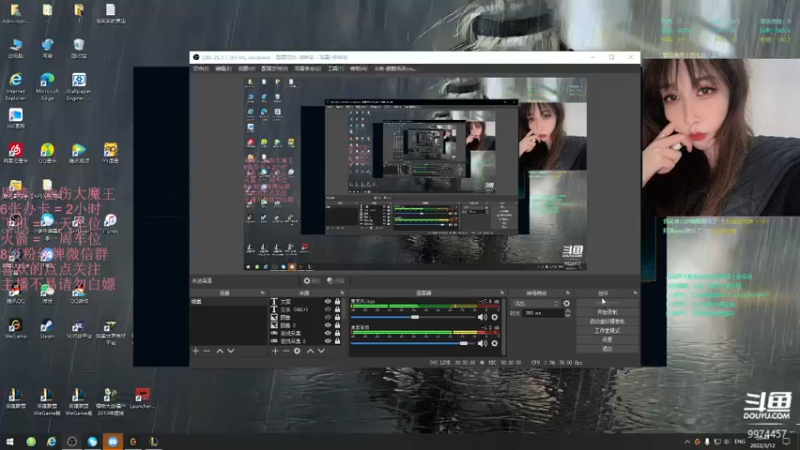
Task: Toggle the lock on the 游戏采集 2 source
Action: [337, 341]
